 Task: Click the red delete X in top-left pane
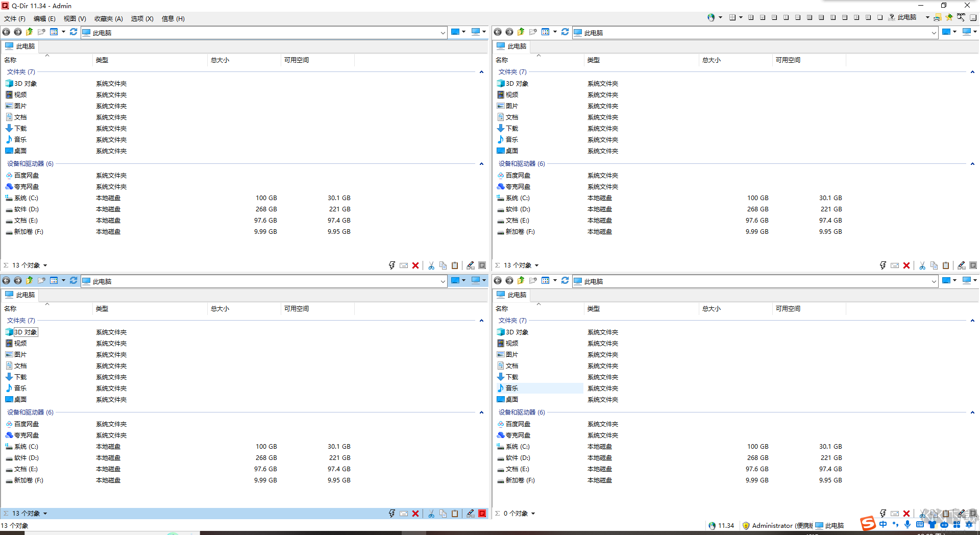click(415, 265)
